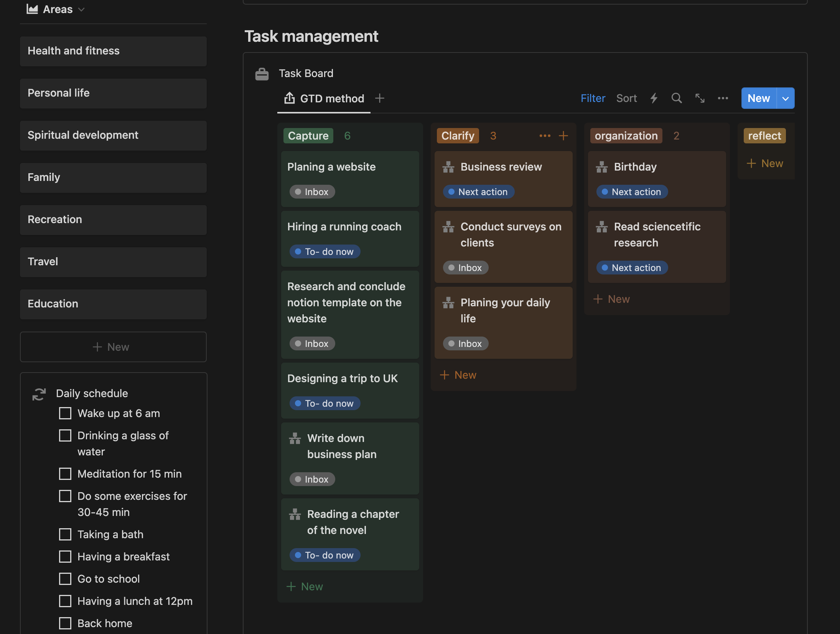Screen dimensions: 840x634
Task: Add a new card under Clarify
Action: click(458, 375)
